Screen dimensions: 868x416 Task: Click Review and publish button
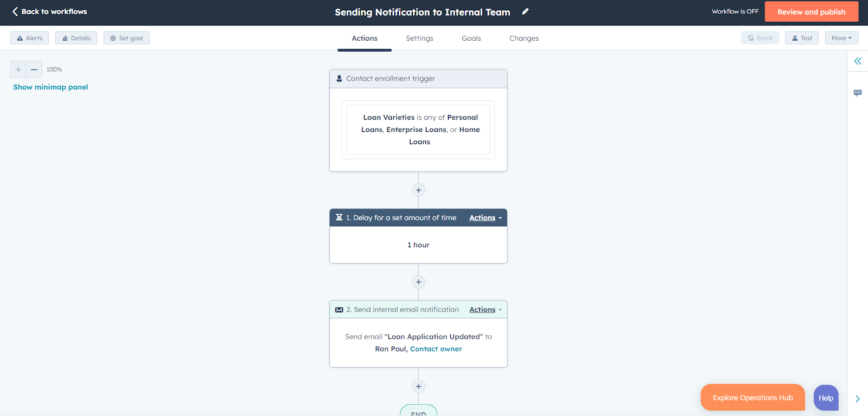pyautogui.click(x=811, y=12)
